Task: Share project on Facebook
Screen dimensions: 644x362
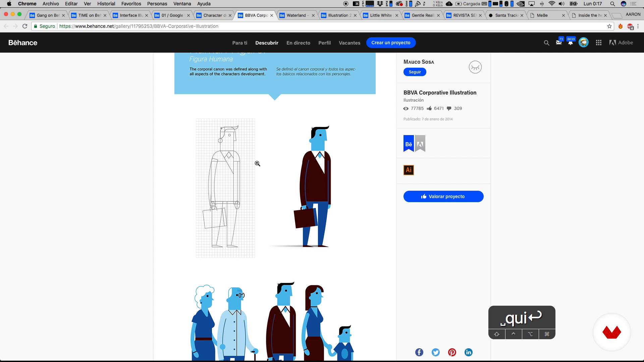Action: [x=419, y=352]
